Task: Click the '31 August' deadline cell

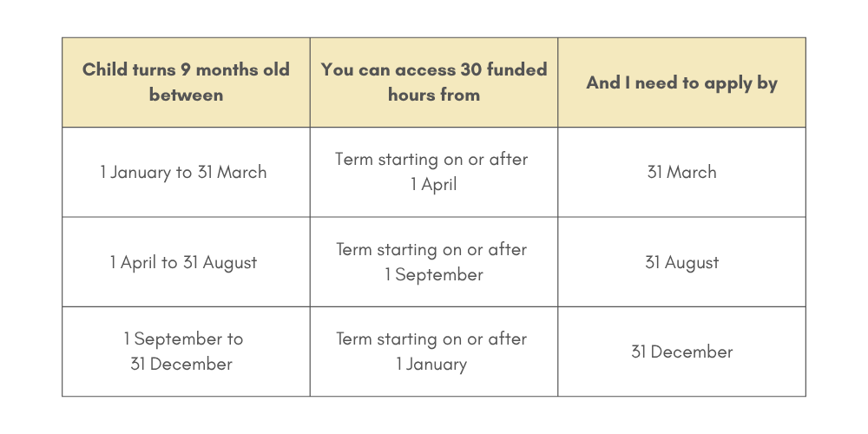Action: click(x=682, y=262)
